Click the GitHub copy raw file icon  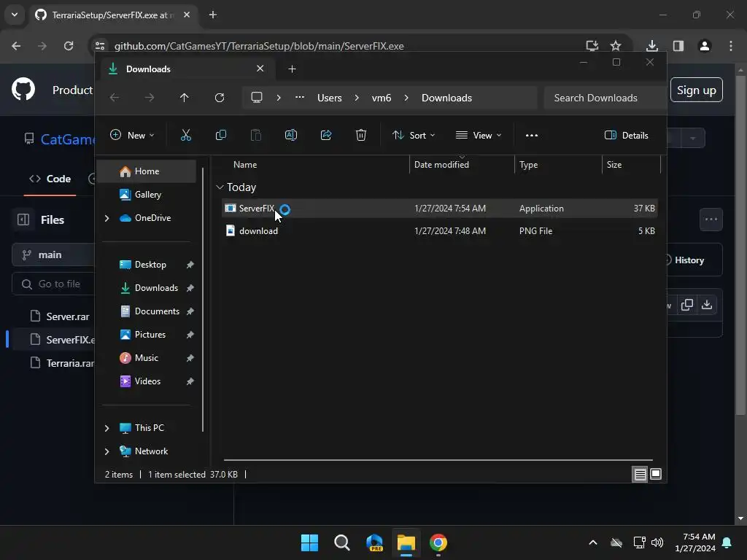[687, 305]
